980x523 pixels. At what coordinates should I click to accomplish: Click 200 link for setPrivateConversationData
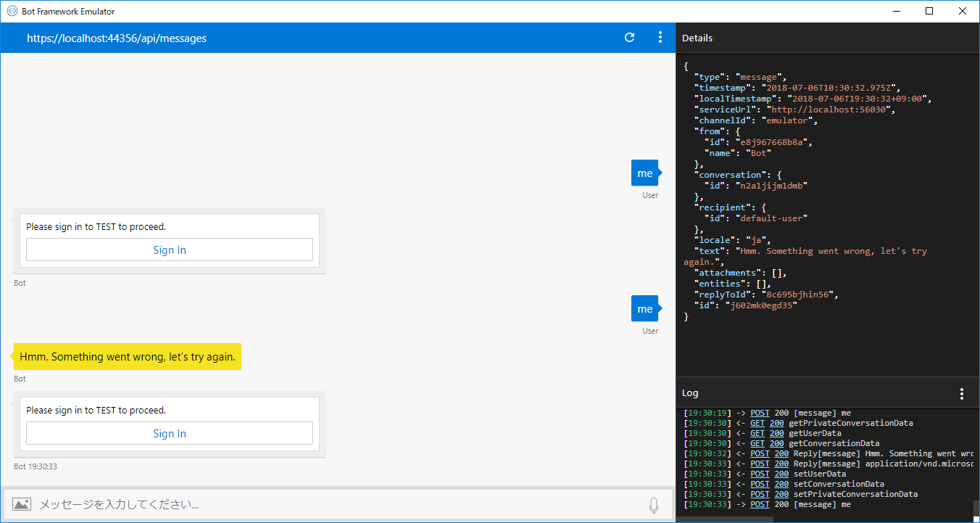[781, 494]
